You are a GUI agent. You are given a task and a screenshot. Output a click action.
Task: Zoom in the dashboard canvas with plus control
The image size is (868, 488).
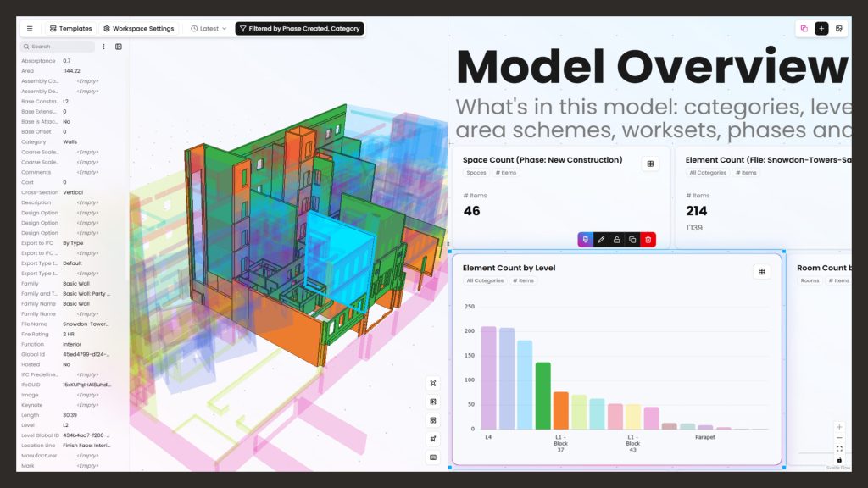839,427
